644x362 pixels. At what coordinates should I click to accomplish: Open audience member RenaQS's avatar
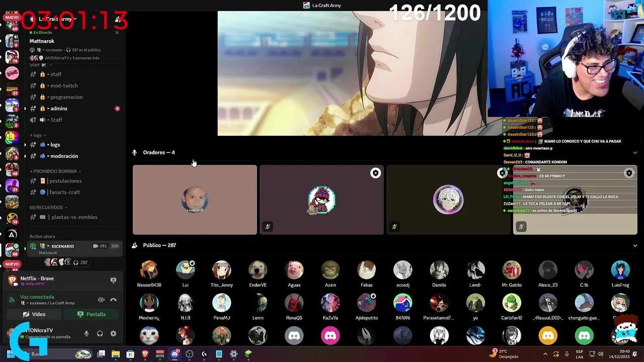294,303
